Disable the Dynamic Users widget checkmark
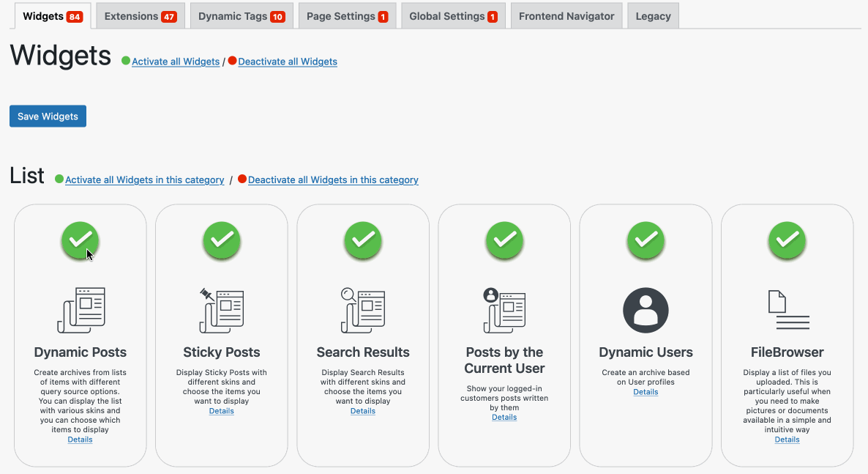This screenshot has width=868, height=474. pos(646,240)
